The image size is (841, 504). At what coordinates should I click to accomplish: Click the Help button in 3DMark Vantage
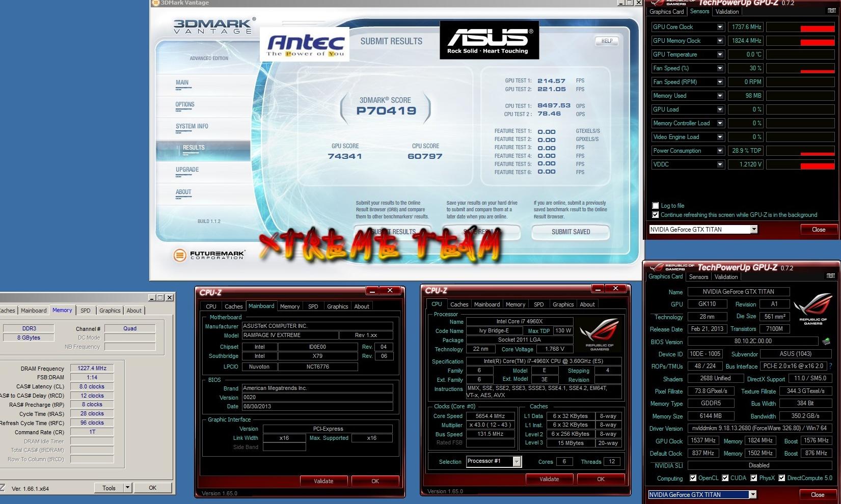point(606,41)
